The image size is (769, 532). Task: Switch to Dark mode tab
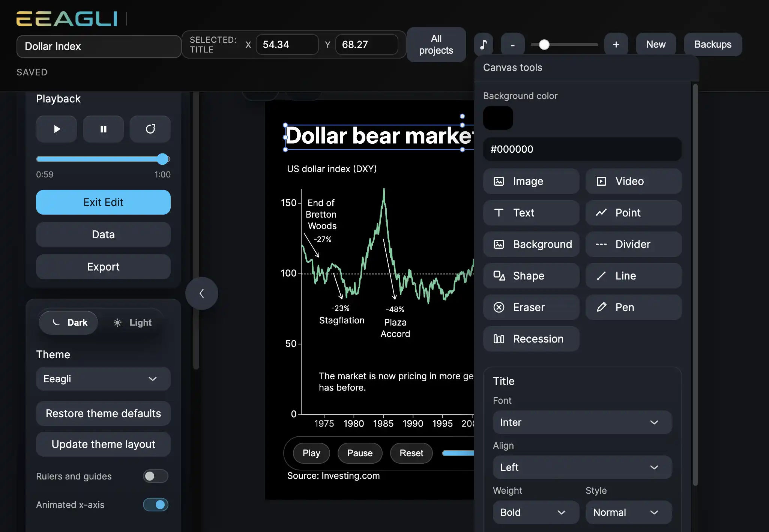(68, 322)
